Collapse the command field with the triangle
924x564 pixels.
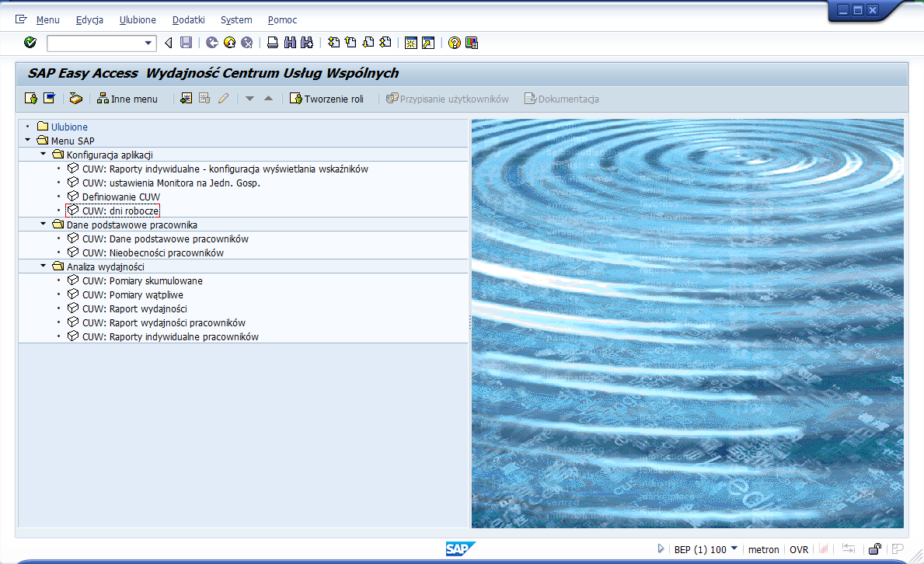(169, 43)
